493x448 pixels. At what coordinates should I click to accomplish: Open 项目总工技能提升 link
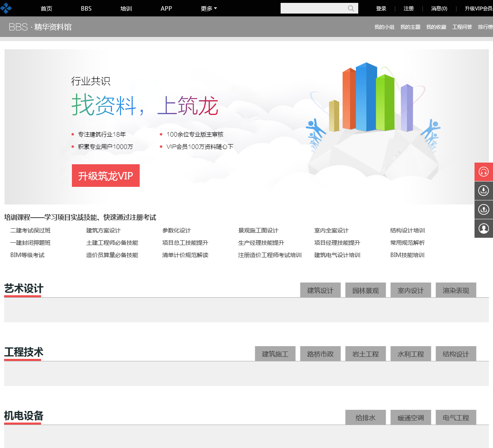[x=185, y=243]
